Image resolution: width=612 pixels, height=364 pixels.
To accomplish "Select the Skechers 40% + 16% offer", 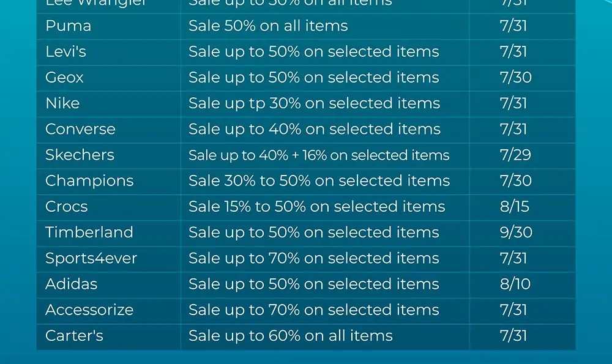I will point(319,155).
